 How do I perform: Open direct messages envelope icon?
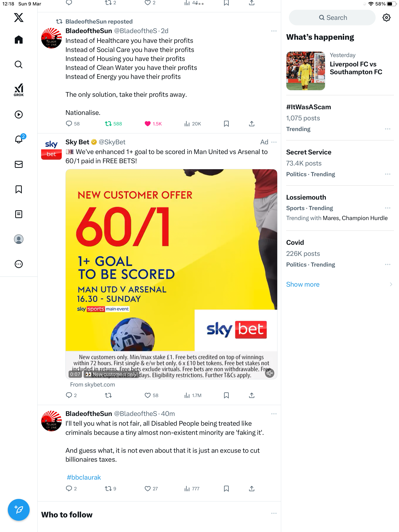pyautogui.click(x=19, y=164)
